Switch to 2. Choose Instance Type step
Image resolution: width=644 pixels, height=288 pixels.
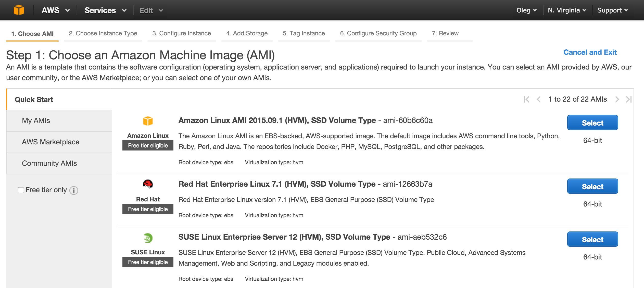[103, 33]
